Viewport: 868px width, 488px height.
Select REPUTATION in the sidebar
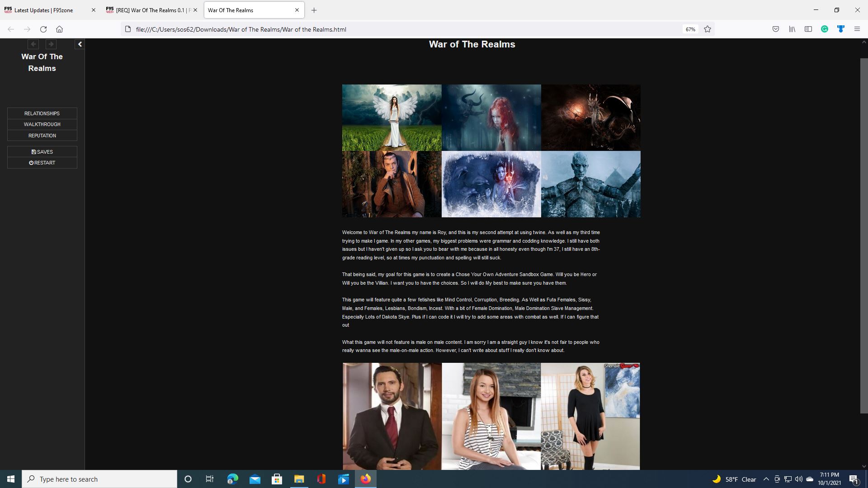coord(42,136)
